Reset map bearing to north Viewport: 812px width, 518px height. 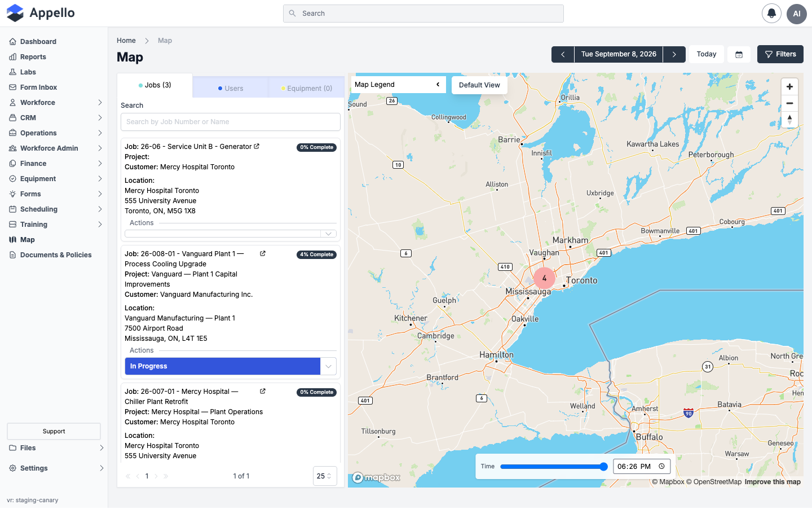point(789,120)
